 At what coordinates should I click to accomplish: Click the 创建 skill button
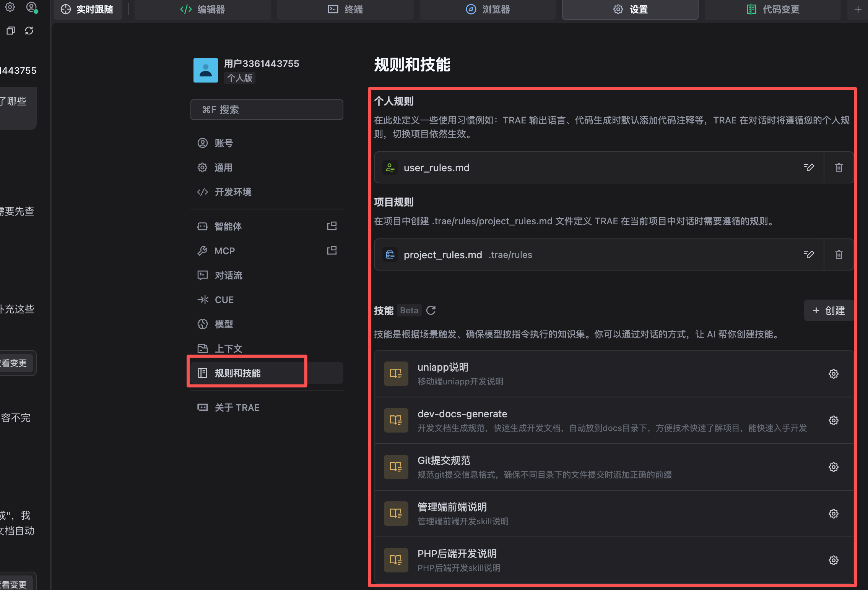coord(829,310)
